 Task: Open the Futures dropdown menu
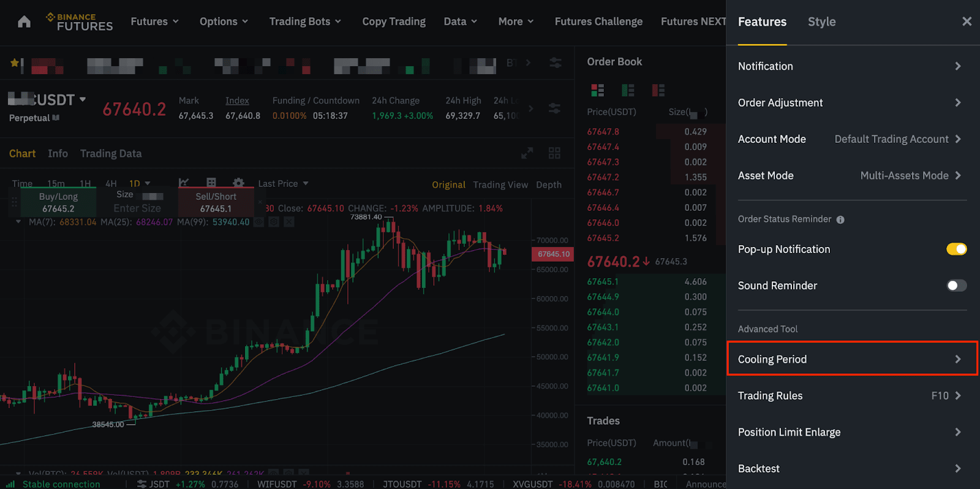pos(155,21)
